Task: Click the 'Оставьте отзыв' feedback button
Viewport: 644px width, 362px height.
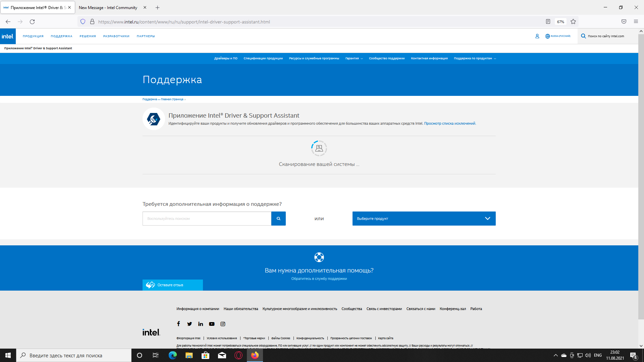Action: pos(172,285)
